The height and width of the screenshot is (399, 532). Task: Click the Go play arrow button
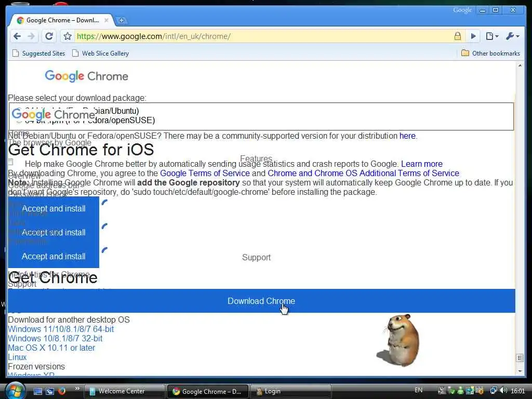(473, 36)
